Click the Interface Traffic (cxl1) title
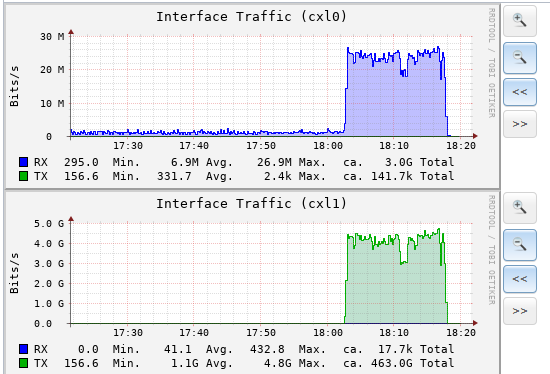 pyautogui.click(x=251, y=203)
